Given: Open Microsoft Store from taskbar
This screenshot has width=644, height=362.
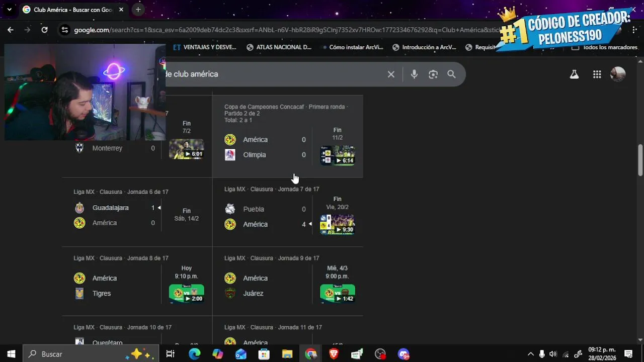Looking at the screenshot, I should click(x=264, y=354).
